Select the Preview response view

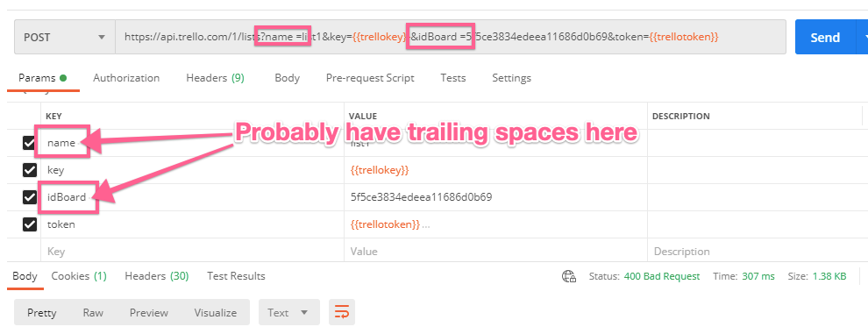148,313
